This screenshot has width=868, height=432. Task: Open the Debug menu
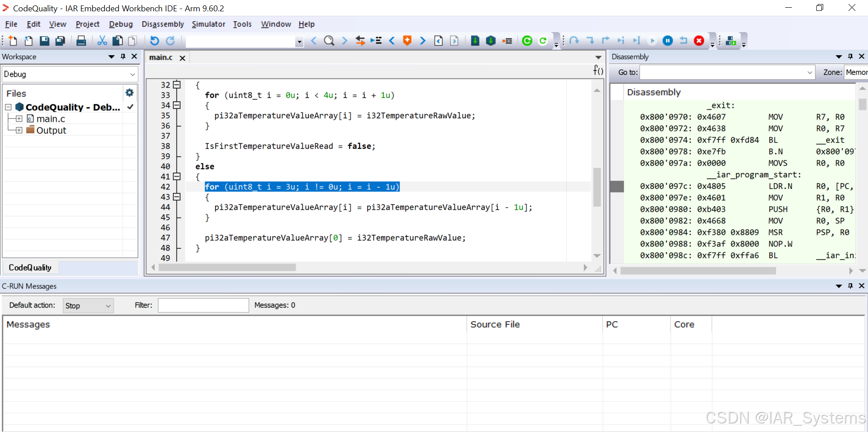[x=121, y=24]
